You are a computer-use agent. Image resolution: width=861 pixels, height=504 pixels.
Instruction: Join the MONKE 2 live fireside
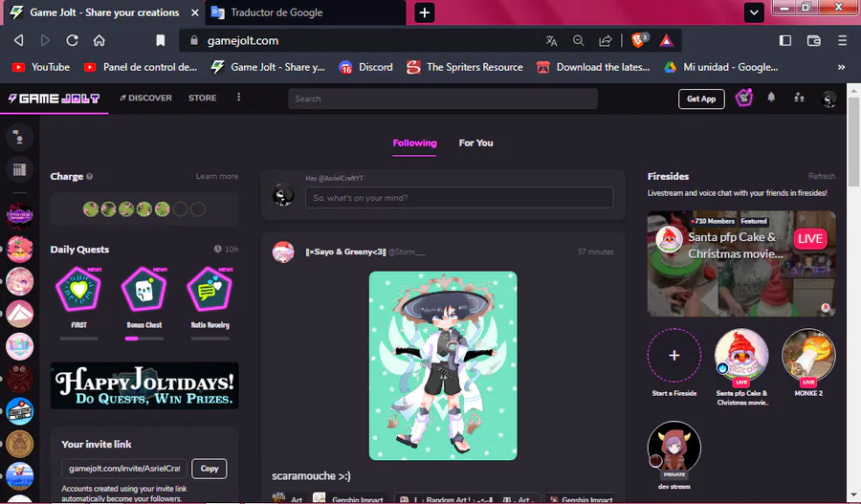click(808, 355)
